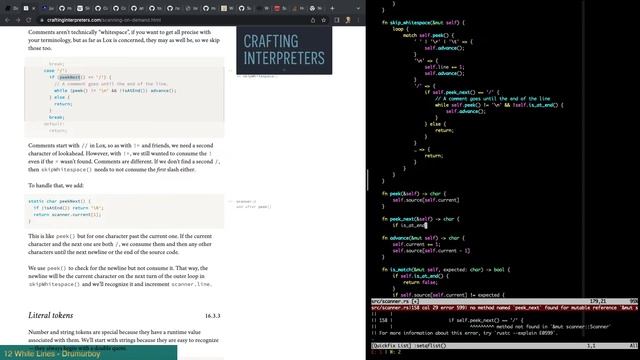Open the browser three-dot menu
This screenshot has width=640, height=360.
(358, 20)
